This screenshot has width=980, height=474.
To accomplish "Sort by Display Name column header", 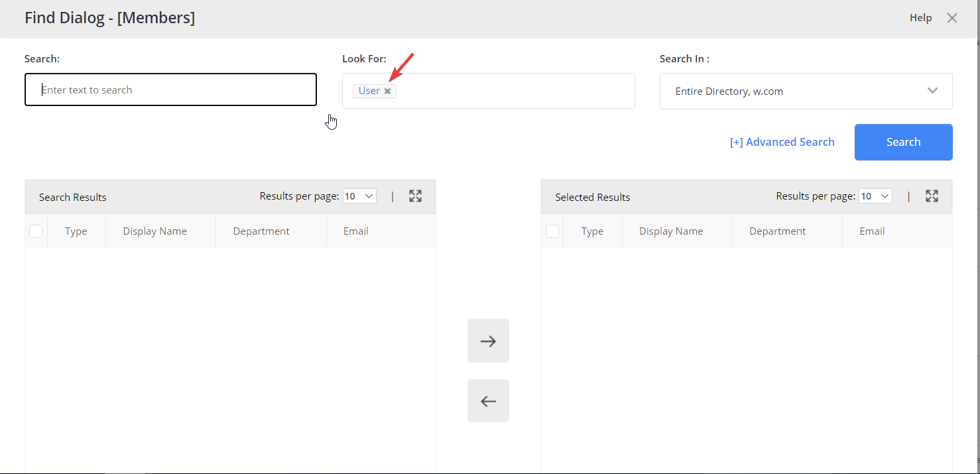I will (154, 231).
